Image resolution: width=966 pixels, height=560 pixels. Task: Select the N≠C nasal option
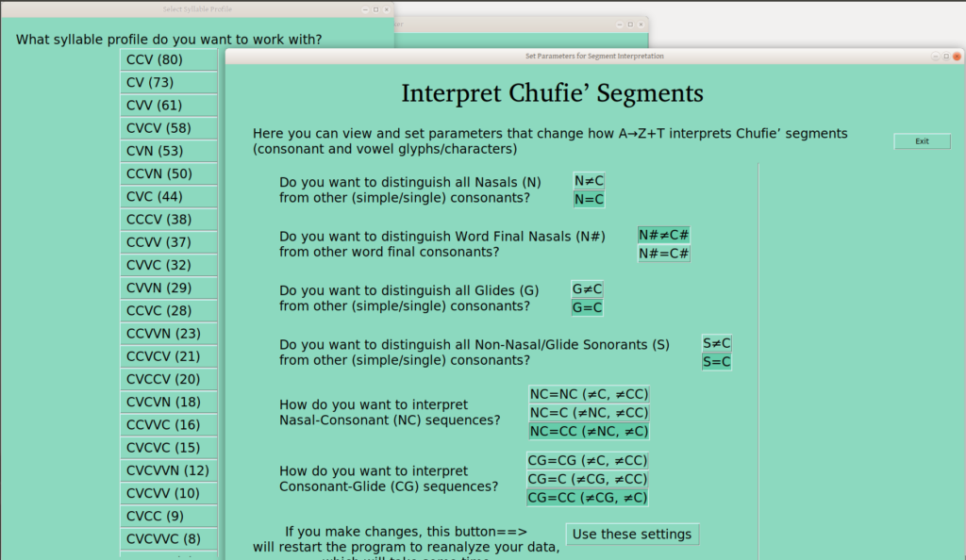(x=589, y=181)
